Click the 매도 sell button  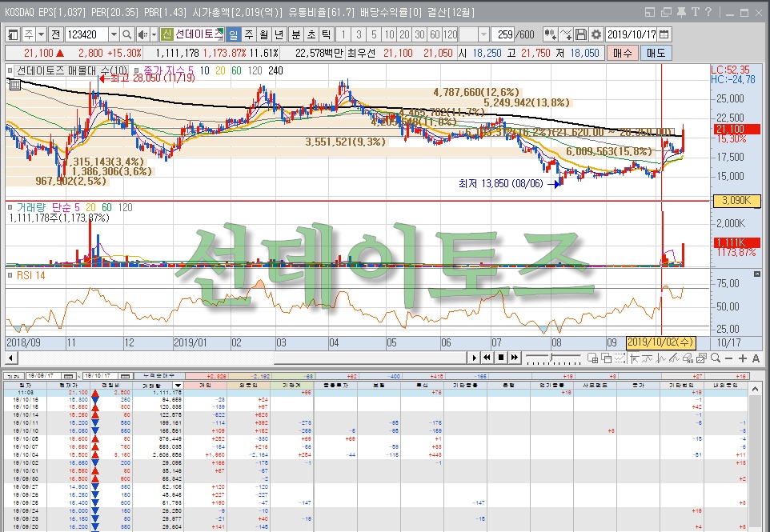click(x=656, y=53)
